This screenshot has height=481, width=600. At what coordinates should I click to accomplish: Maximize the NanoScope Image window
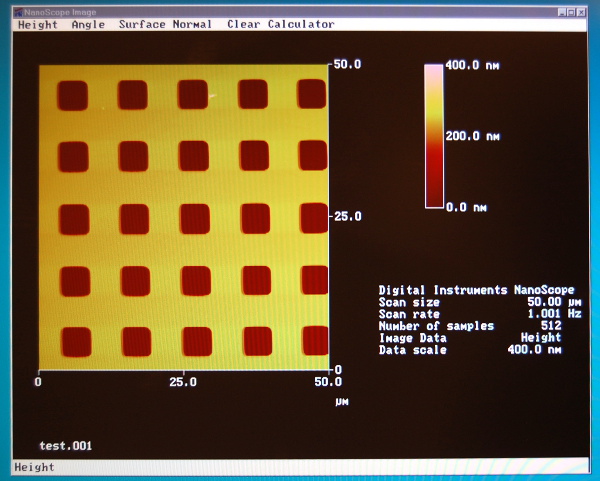point(571,13)
